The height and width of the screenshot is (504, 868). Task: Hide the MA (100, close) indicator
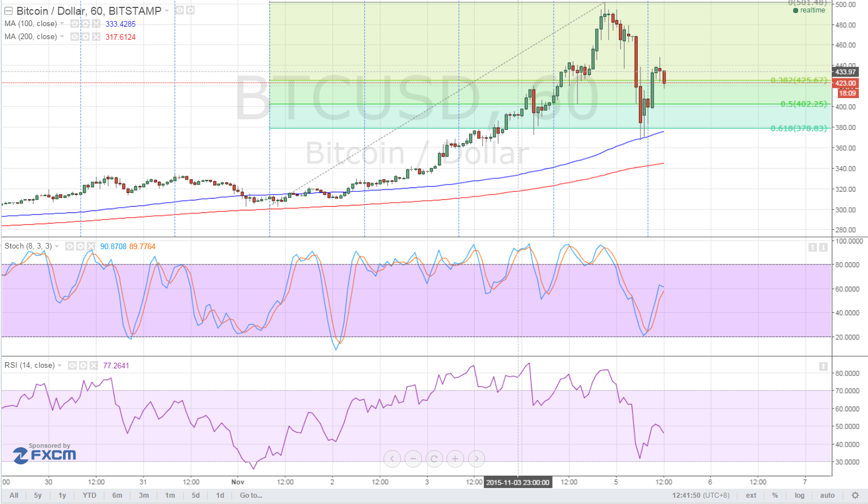tap(74, 24)
